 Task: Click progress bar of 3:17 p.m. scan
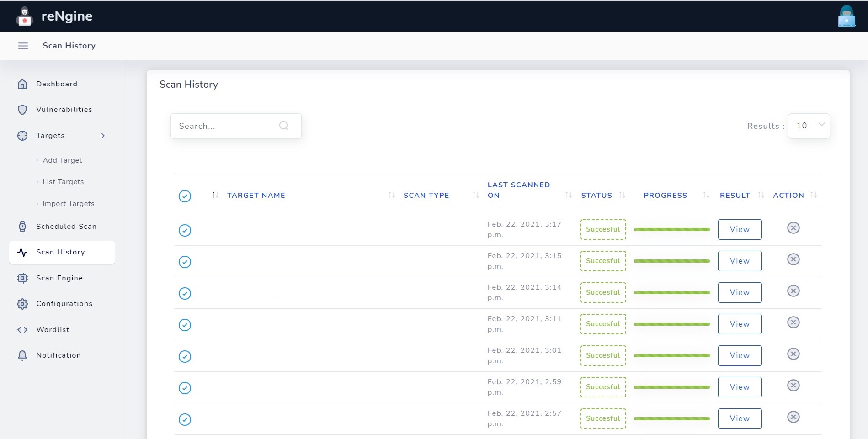point(671,229)
